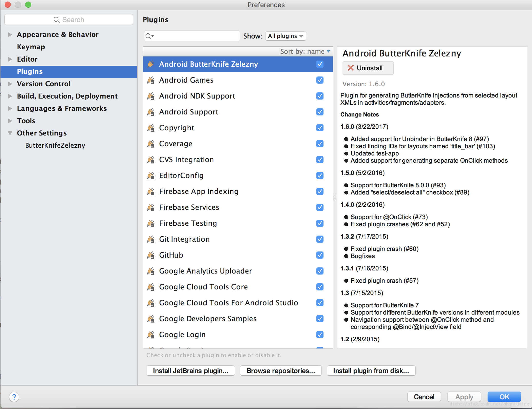Expand Languages & Frameworks section
Viewport: 532px width, 409px height.
tap(10, 108)
